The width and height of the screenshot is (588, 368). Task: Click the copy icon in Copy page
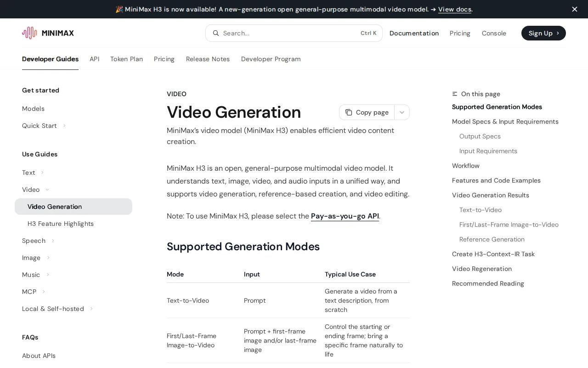tap(349, 112)
